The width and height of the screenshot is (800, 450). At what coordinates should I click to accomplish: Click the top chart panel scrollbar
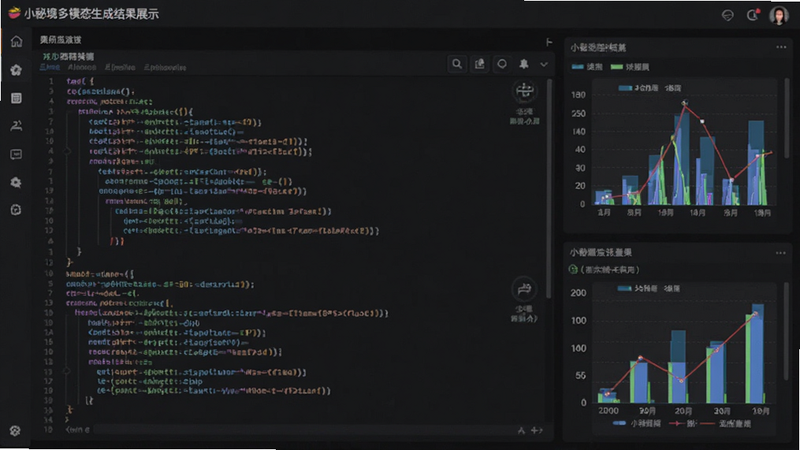click(x=787, y=118)
